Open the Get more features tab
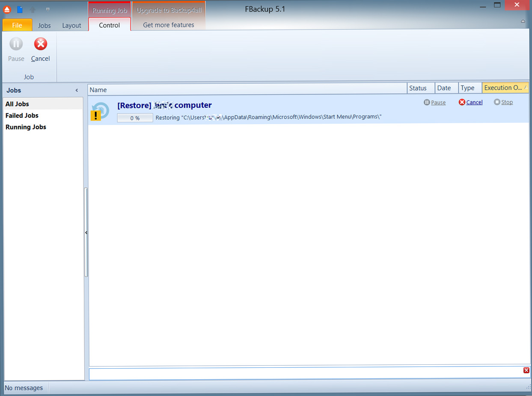 pos(169,25)
